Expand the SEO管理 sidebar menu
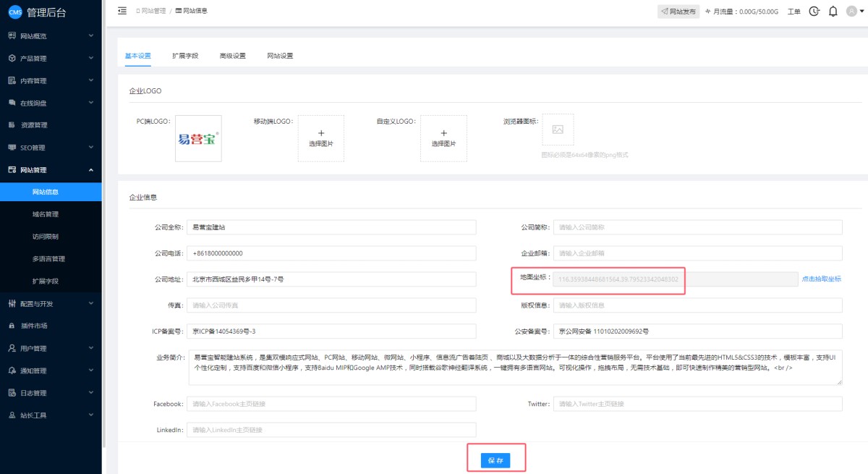The height and width of the screenshot is (474, 868). (51, 148)
